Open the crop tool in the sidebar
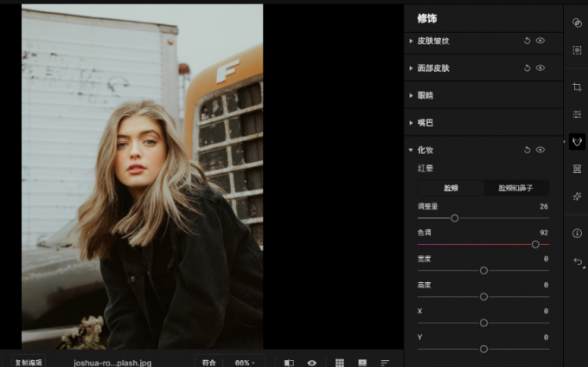The image size is (588, 367). click(577, 87)
